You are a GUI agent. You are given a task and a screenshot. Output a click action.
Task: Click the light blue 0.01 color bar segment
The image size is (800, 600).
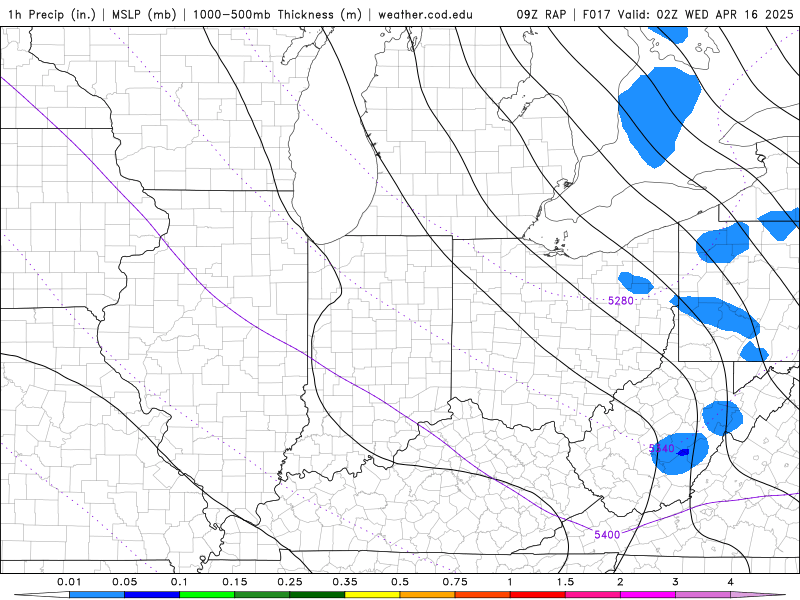point(97,595)
